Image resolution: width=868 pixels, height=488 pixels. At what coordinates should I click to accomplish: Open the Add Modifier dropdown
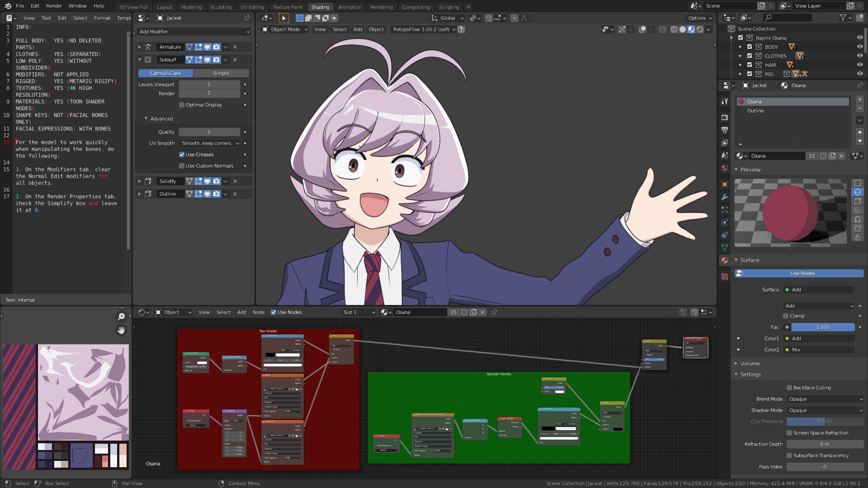[x=194, y=32]
